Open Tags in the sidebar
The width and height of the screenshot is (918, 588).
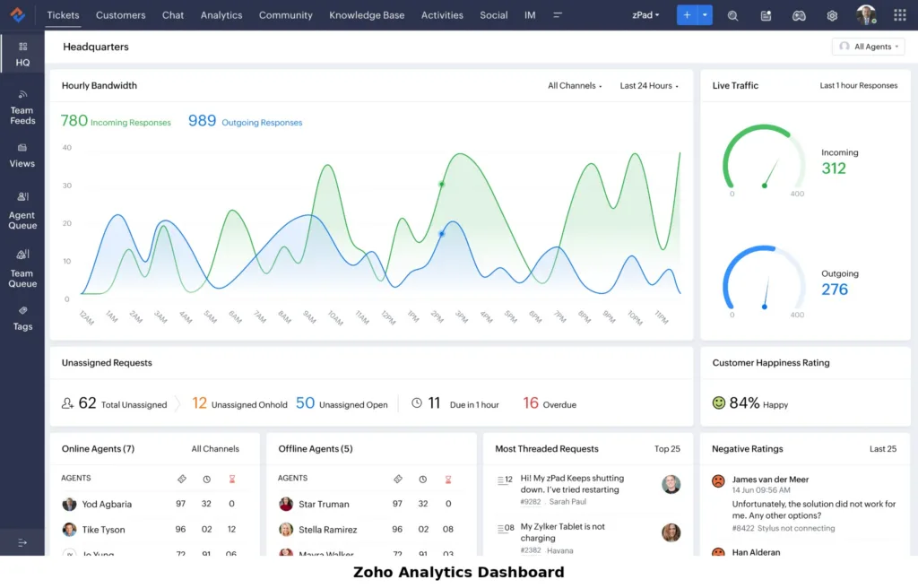click(22, 319)
